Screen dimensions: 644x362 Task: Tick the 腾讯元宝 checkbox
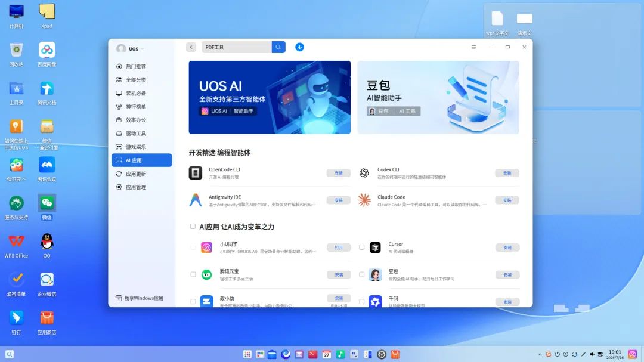click(193, 274)
